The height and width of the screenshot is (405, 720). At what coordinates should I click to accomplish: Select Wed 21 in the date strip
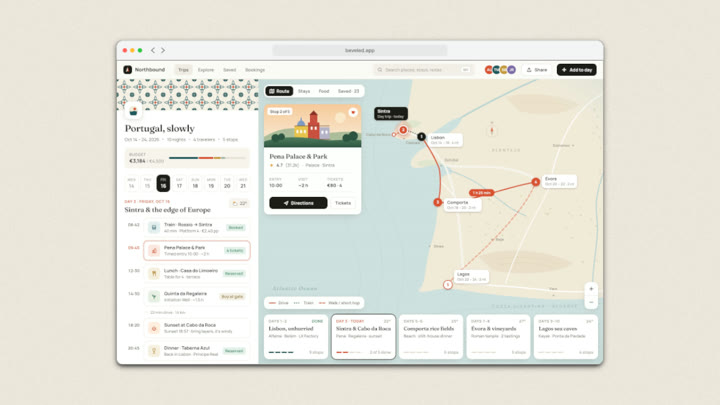(x=243, y=183)
